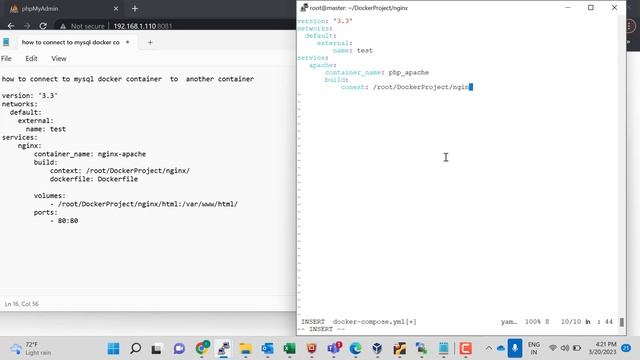Click the volumes path line in Notepad
The width and height of the screenshot is (640, 360).
144,204
